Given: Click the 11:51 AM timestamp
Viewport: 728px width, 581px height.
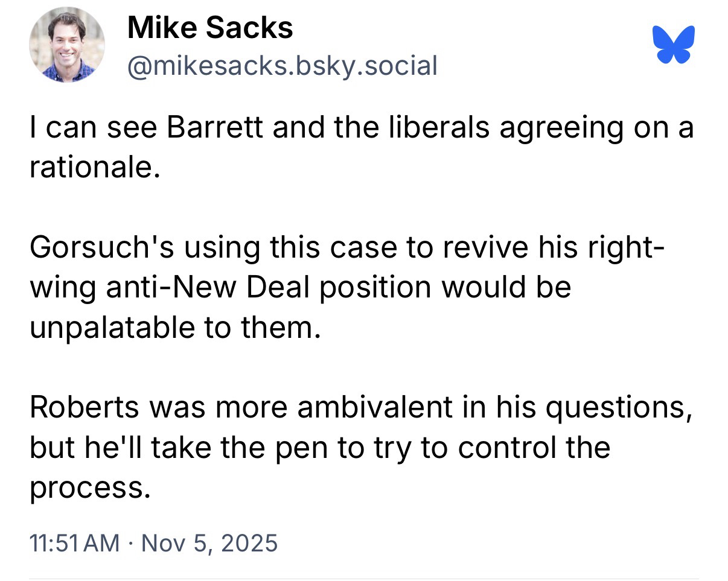Looking at the screenshot, I should click(74, 543).
